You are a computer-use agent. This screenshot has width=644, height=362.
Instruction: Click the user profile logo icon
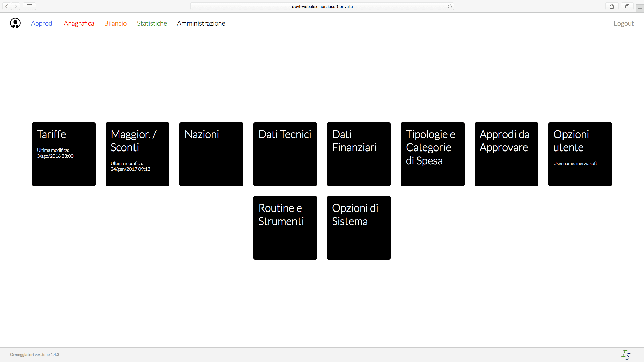coord(15,23)
